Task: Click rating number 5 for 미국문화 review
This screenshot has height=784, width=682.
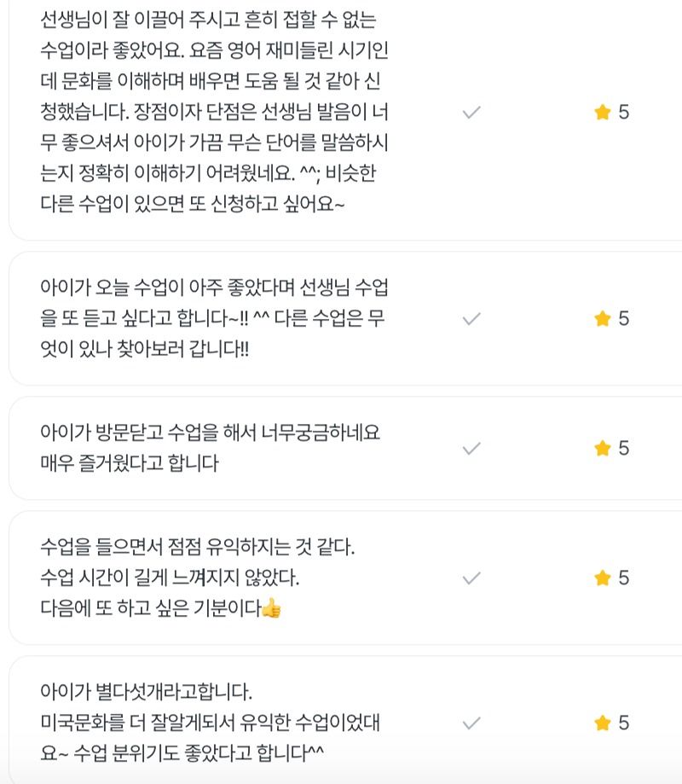Action: point(624,723)
